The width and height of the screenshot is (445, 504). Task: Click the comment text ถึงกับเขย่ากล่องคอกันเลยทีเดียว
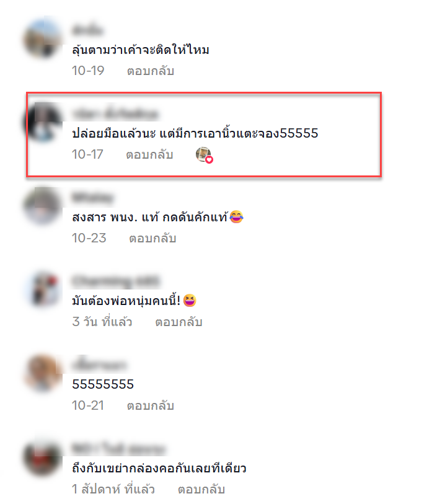159,468
